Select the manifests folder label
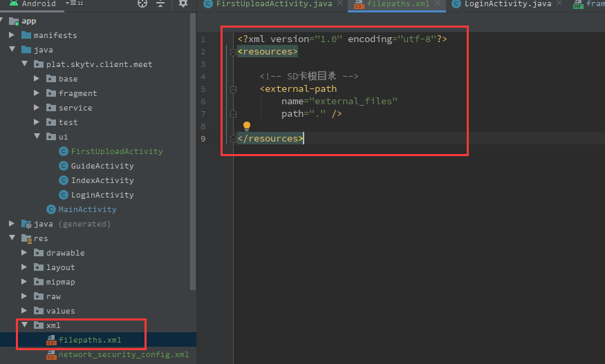The height and width of the screenshot is (364, 605). [55, 35]
